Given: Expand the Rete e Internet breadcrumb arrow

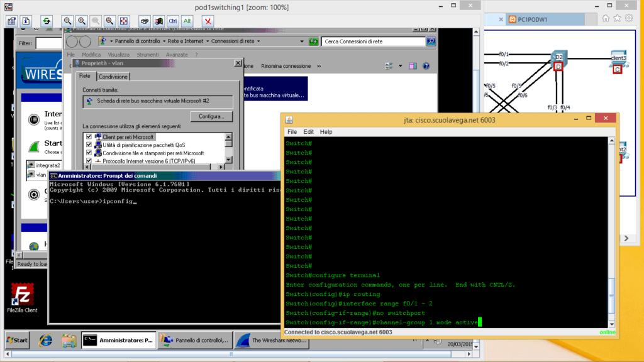Looking at the screenshot, I should 207,41.
